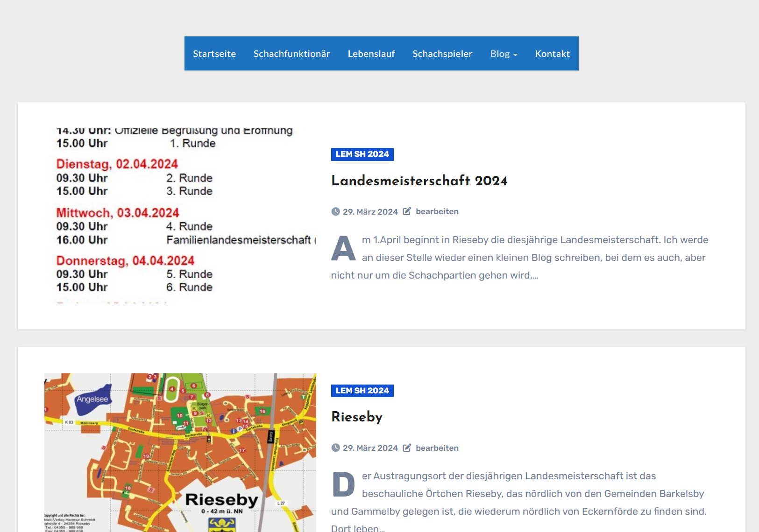The height and width of the screenshot is (532, 759).
Task: Open the Landesmeisterschaft 2024 post title
Action: [419, 181]
